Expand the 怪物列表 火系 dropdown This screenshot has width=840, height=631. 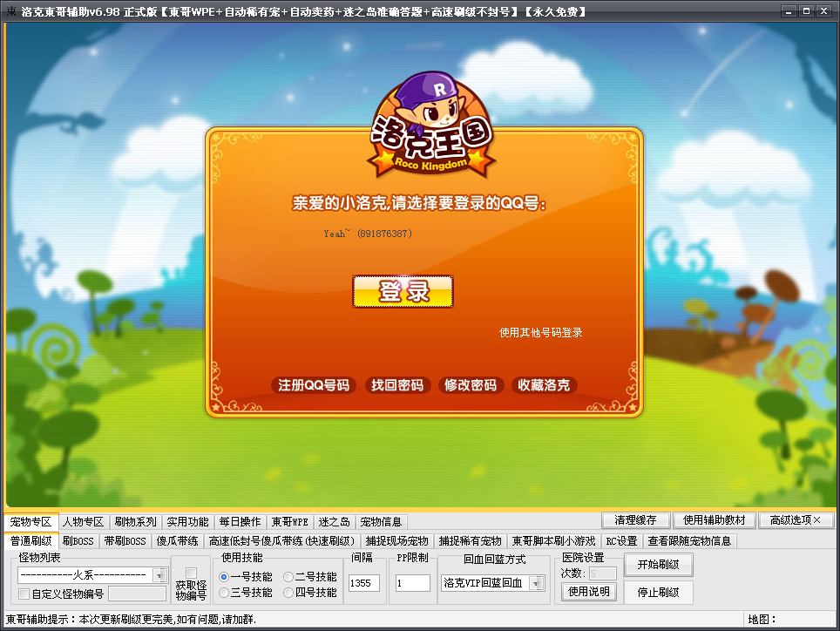click(x=159, y=575)
